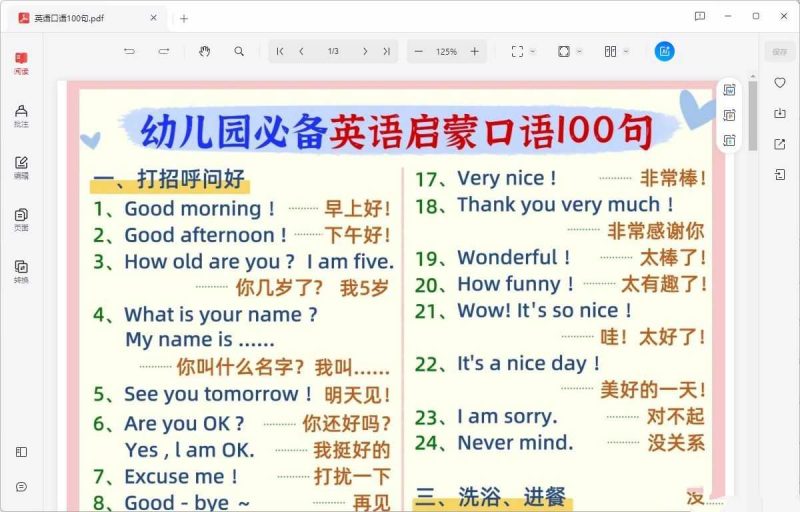Go to the next page
Screen dimensions: 800x512
pyautogui.click(x=365, y=51)
